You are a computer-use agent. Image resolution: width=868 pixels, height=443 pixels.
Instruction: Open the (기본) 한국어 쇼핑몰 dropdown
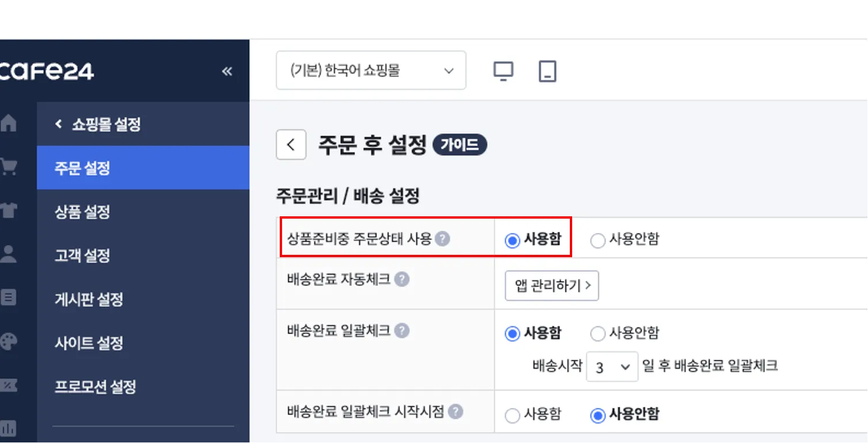pyautogui.click(x=371, y=70)
